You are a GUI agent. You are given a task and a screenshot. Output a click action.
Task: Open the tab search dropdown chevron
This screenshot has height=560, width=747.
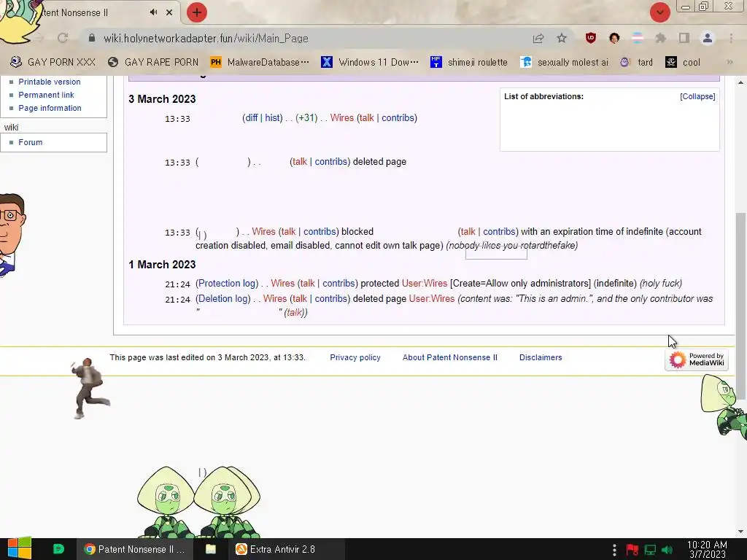click(659, 12)
